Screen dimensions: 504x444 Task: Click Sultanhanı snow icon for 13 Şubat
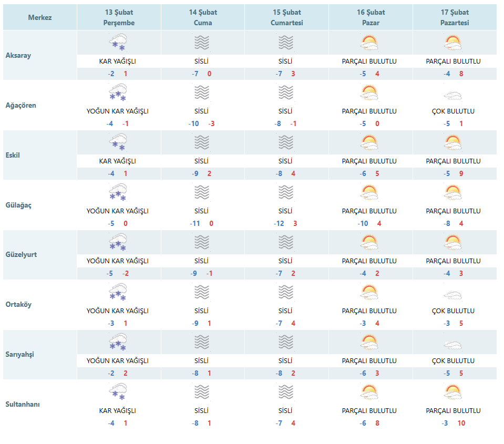[x=118, y=392]
